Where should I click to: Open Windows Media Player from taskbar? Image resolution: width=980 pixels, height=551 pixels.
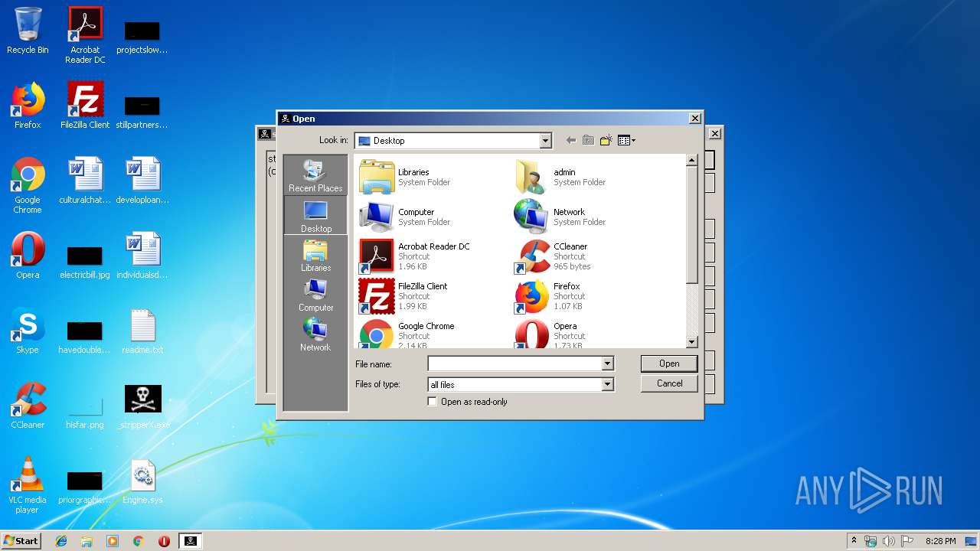click(113, 541)
